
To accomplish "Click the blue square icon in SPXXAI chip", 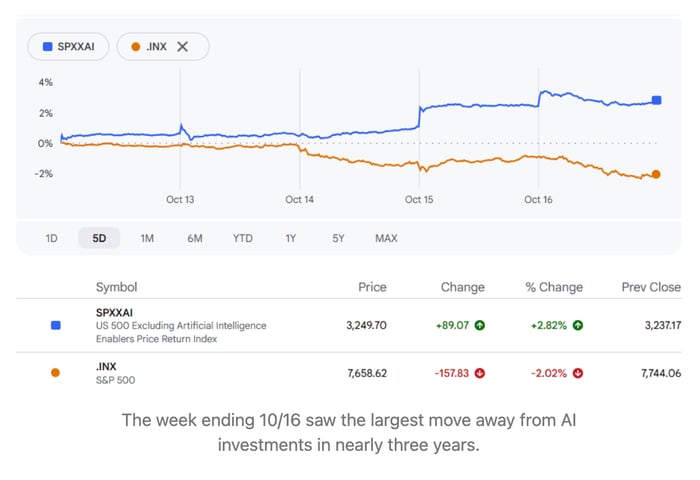I will coord(48,46).
